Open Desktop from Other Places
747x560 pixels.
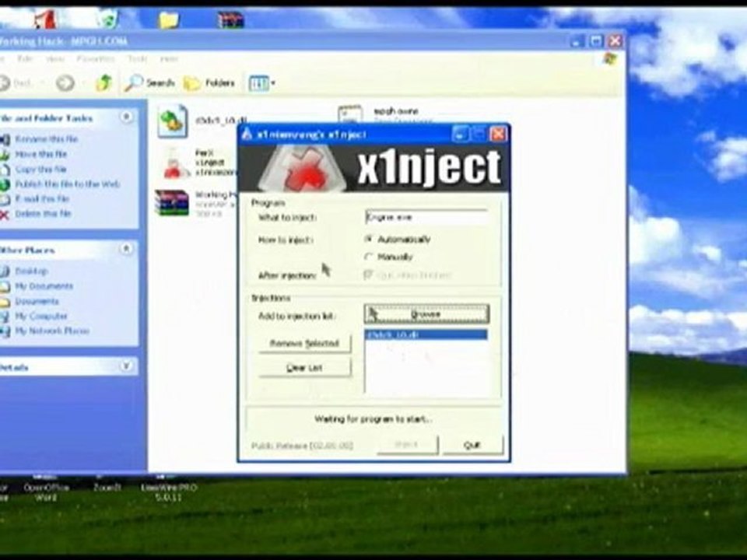(31, 271)
